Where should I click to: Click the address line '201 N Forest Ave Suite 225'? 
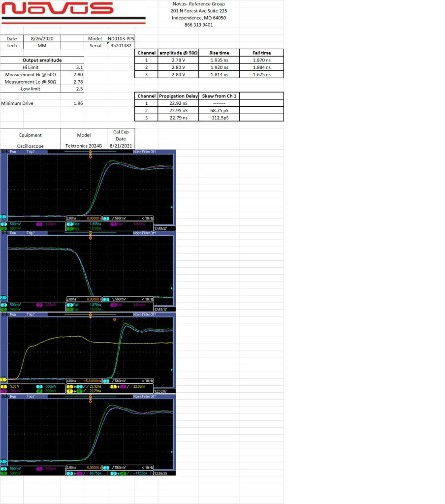click(x=199, y=11)
